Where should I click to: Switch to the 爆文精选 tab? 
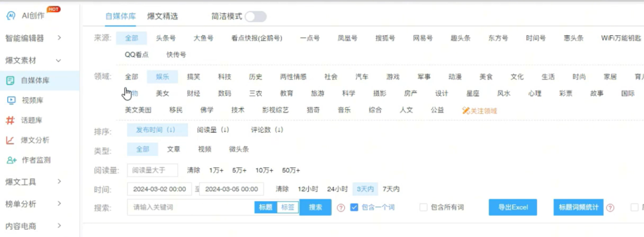tap(163, 17)
